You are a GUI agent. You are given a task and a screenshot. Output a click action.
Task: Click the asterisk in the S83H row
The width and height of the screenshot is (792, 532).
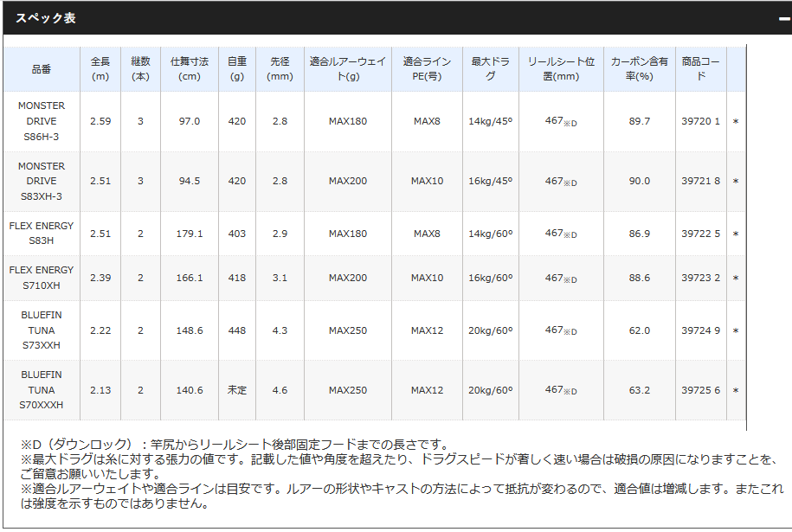736,234
